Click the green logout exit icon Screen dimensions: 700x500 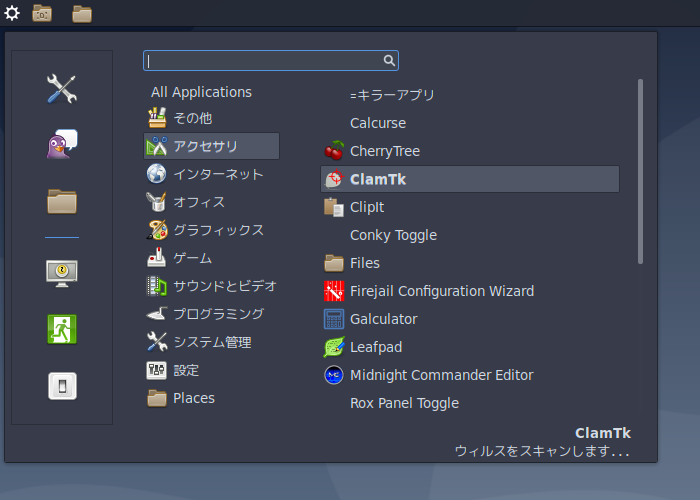62,329
